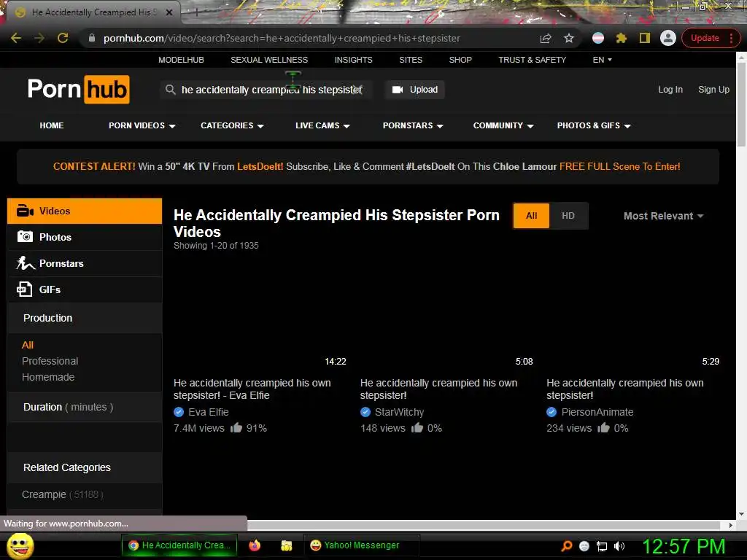Expand the Duration filter section
Screen dimensions: 747x560
tap(85, 407)
